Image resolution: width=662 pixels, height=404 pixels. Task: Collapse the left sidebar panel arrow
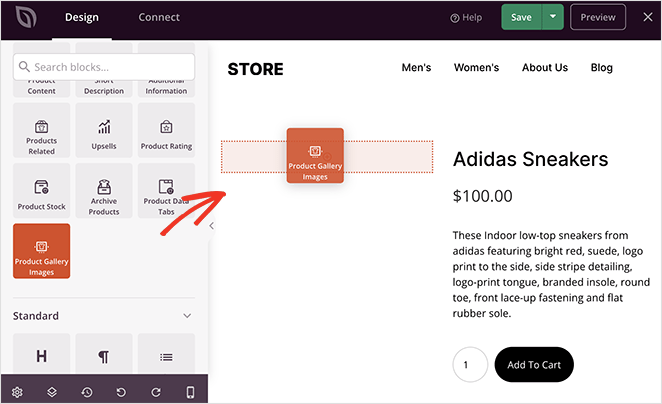[x=211, y=226]
